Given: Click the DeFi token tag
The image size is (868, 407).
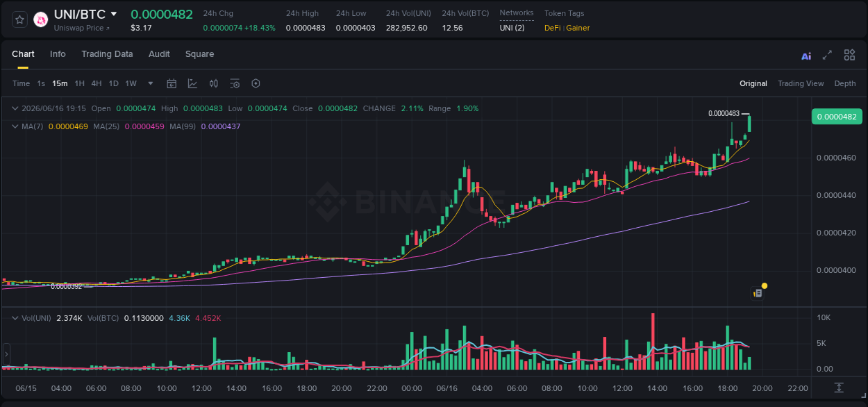Looking at the screenshot, I should 553,28.
